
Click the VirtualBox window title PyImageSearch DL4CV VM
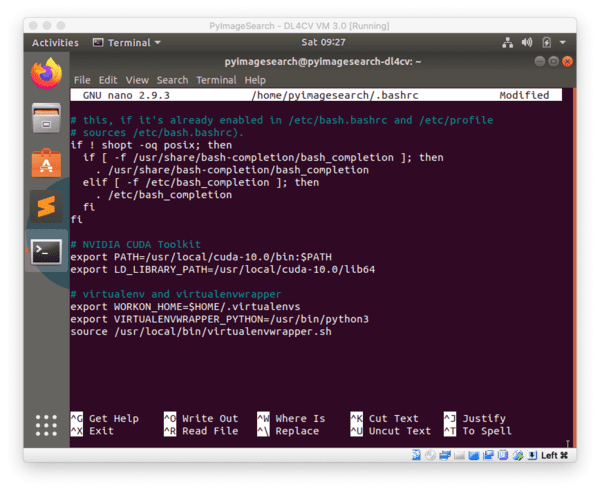pyautogui.click(x=299, y=26)
